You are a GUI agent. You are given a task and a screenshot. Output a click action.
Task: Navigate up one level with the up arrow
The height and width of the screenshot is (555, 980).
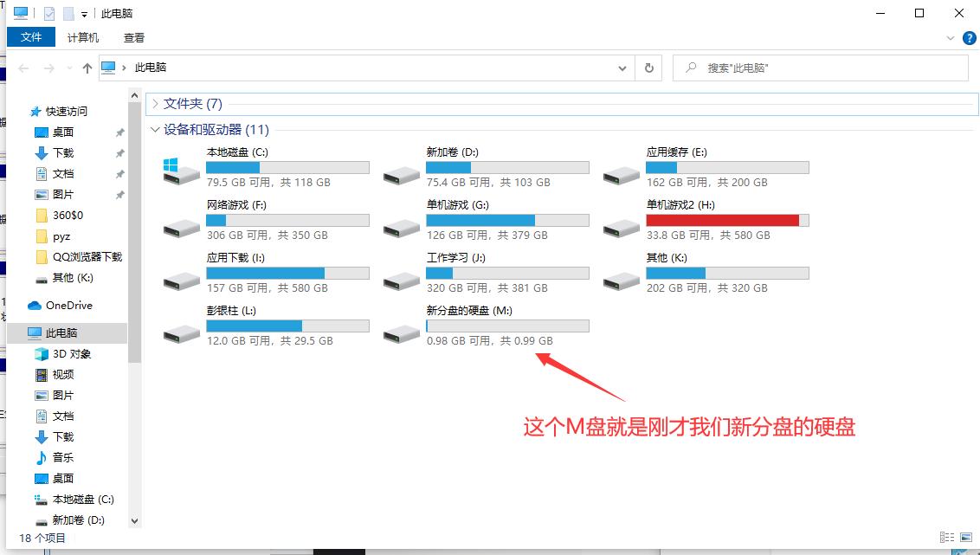click(x=87, y=68)
